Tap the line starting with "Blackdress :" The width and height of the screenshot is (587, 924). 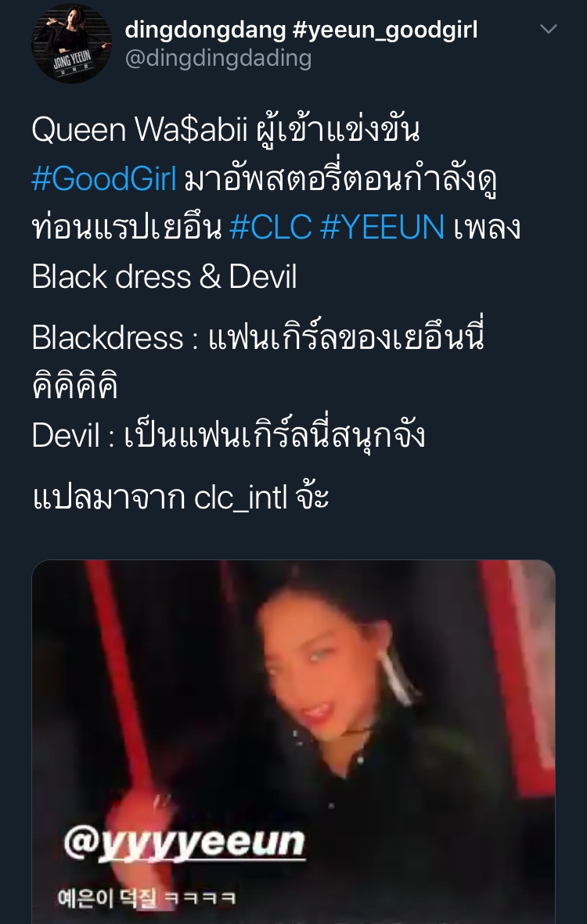[x=258, y=337]
